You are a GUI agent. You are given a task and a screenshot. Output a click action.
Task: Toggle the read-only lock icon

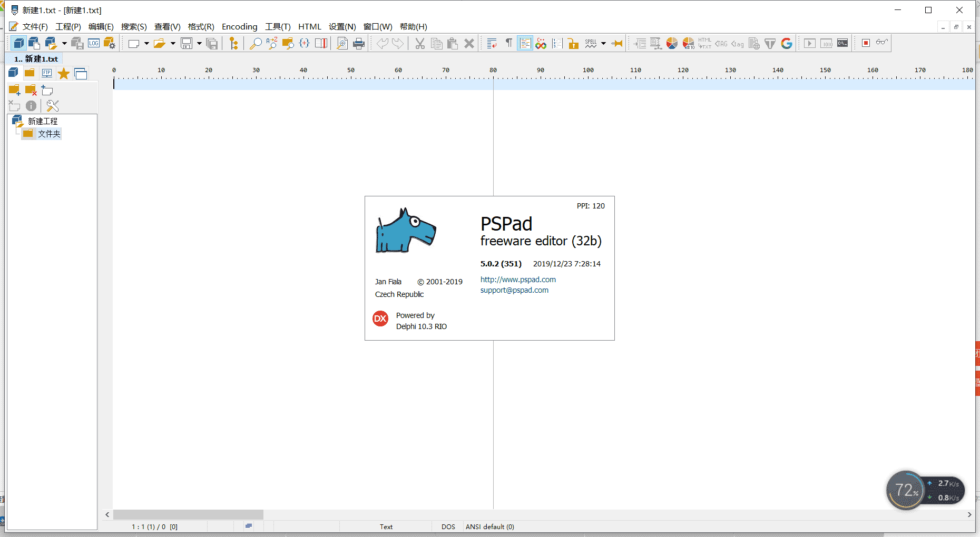pos(573,43)
